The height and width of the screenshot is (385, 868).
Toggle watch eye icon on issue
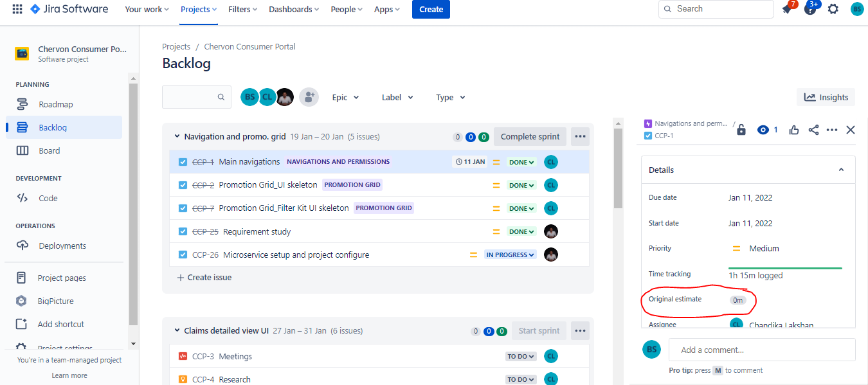click(763, 130)
